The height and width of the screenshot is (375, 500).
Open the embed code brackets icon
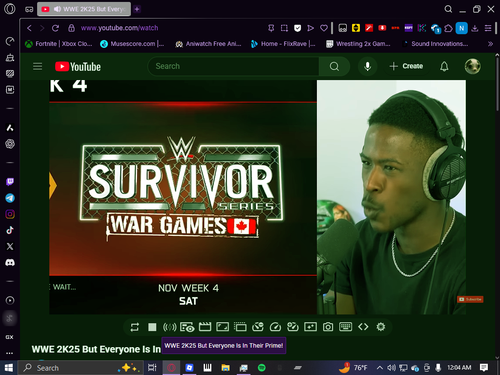pos(363,327)
